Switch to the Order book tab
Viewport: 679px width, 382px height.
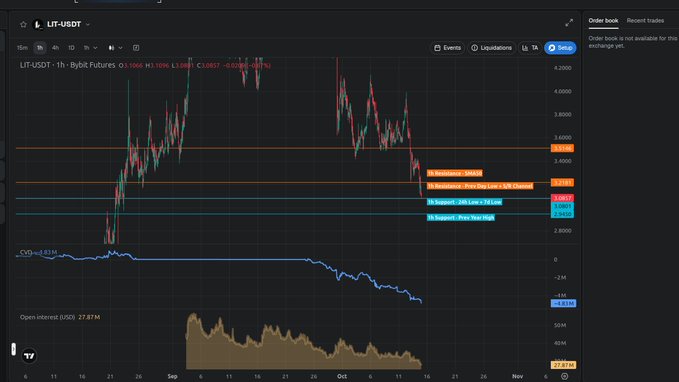pyautogui.click(x=603, y=20)
